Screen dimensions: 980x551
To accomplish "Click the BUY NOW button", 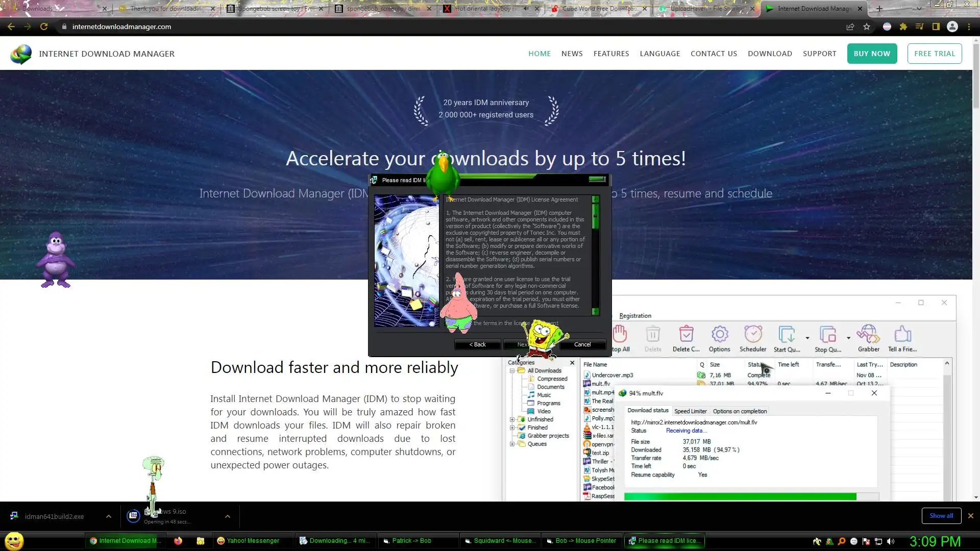I will [x=872, y=54].
